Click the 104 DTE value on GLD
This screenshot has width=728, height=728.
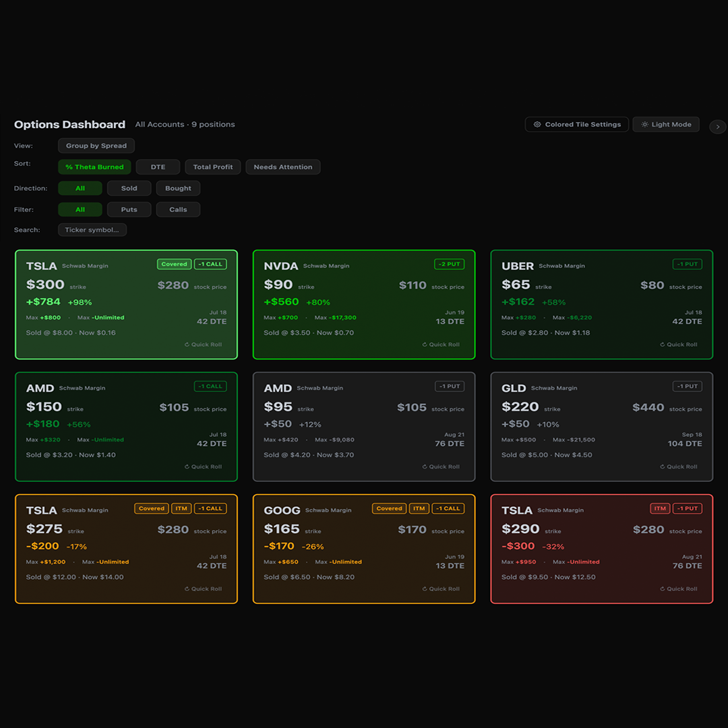685,444
